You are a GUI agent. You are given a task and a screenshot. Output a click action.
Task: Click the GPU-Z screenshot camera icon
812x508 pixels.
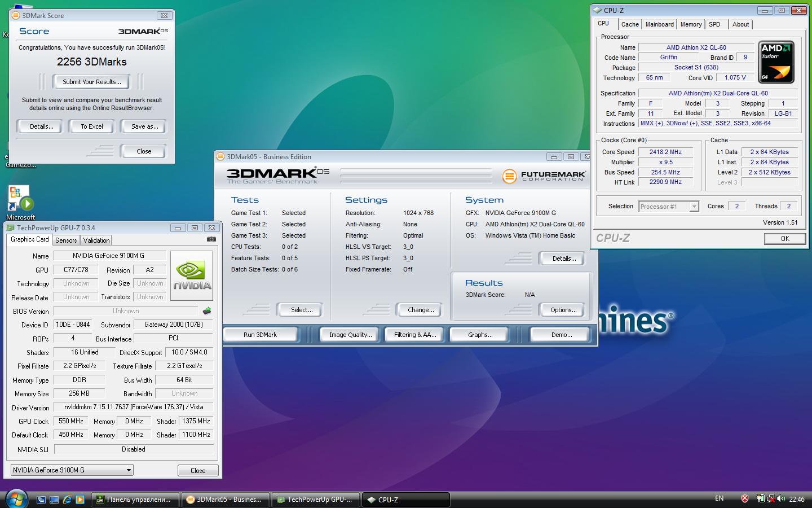coord(211,239)
